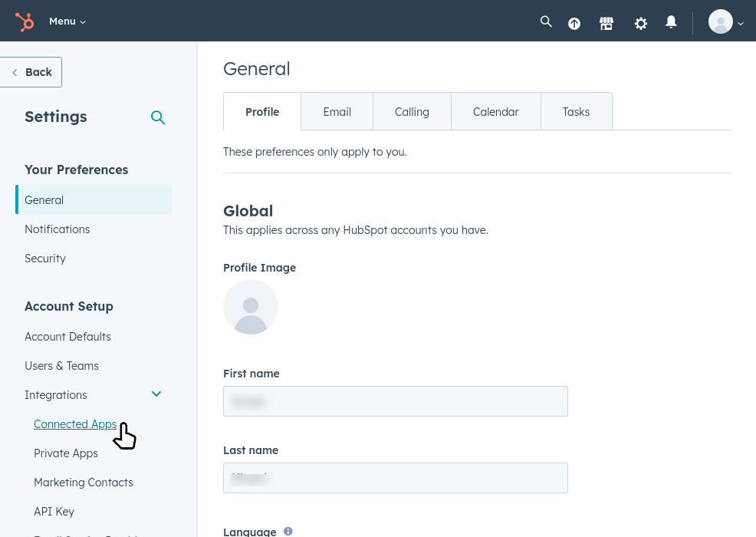Image resolution: width=756 pixels, height=537 pixels.
Task: Click the profile image placeholder
Action: pyautogui.click(x=251, y=307)
